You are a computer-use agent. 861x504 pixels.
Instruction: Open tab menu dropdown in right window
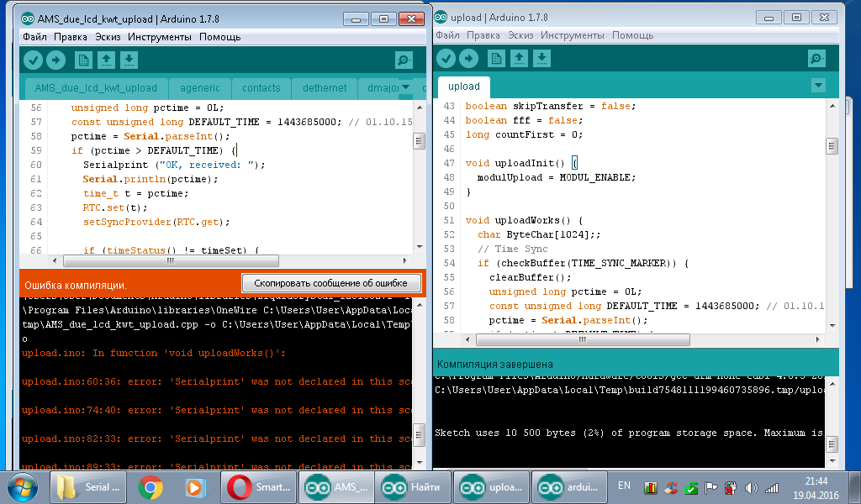(x=818, y=86)
